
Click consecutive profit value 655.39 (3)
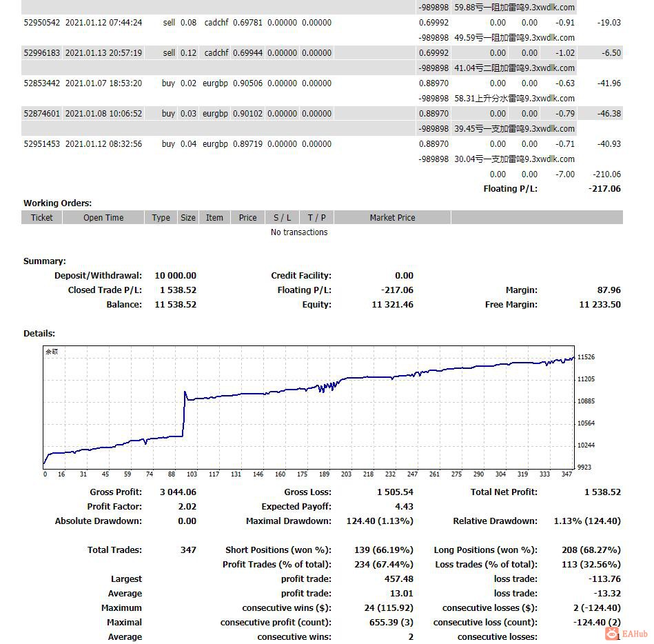(391, 623)
